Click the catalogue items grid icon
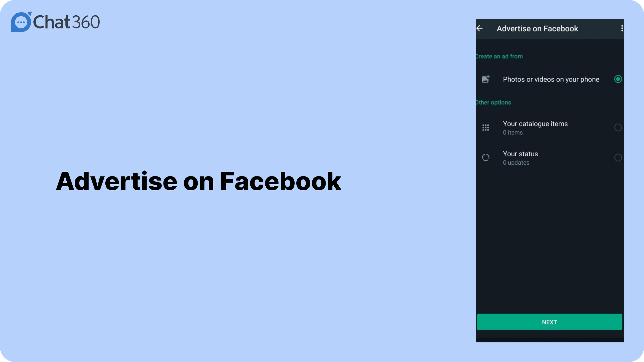This screenshot has height=362, width=644. tap(486, 128)
